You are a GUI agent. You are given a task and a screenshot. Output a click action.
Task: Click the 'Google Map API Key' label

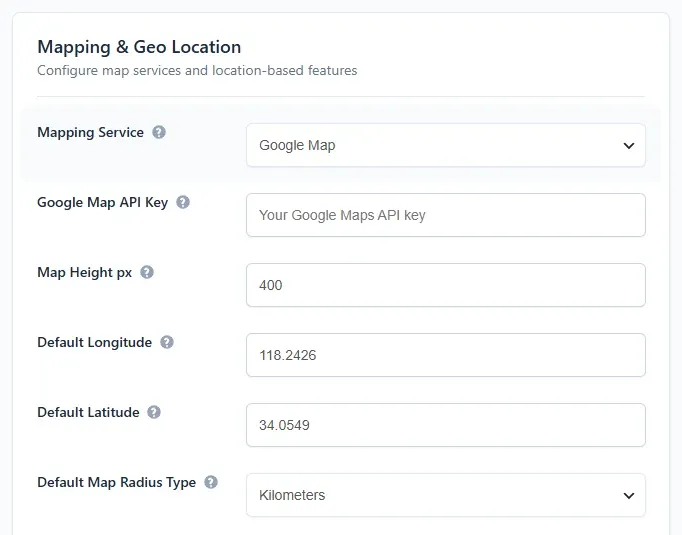coord(103,203)
